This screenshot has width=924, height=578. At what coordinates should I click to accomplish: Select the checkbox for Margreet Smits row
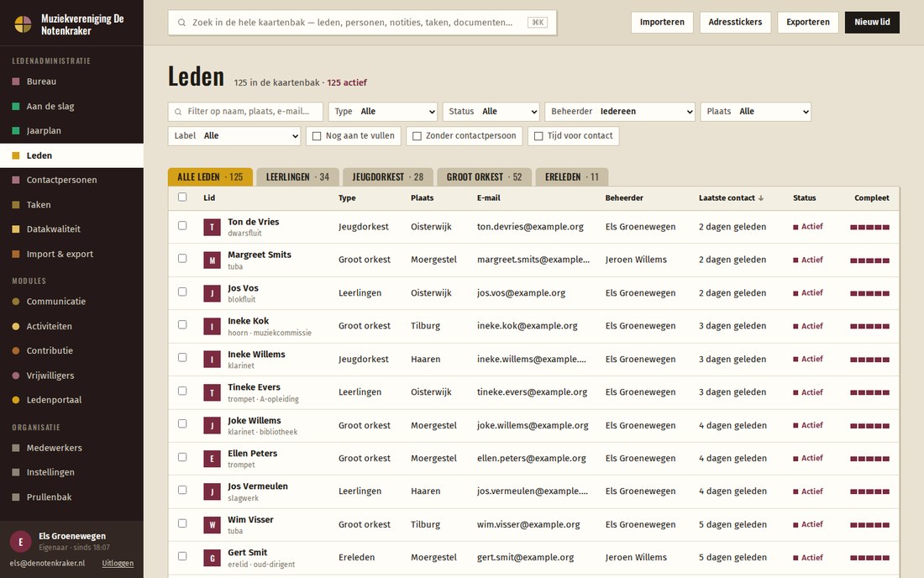(x=182, y=259)
